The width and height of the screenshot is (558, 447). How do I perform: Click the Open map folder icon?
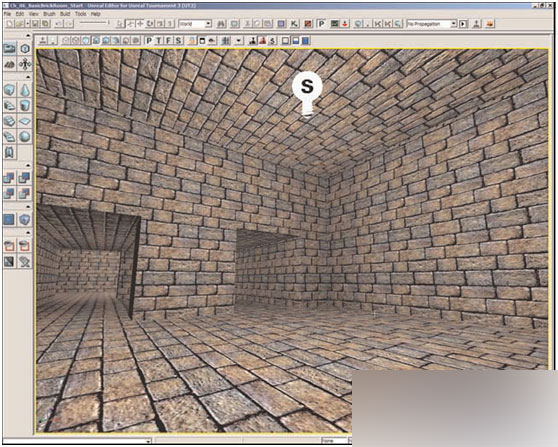tap(19, 23)
